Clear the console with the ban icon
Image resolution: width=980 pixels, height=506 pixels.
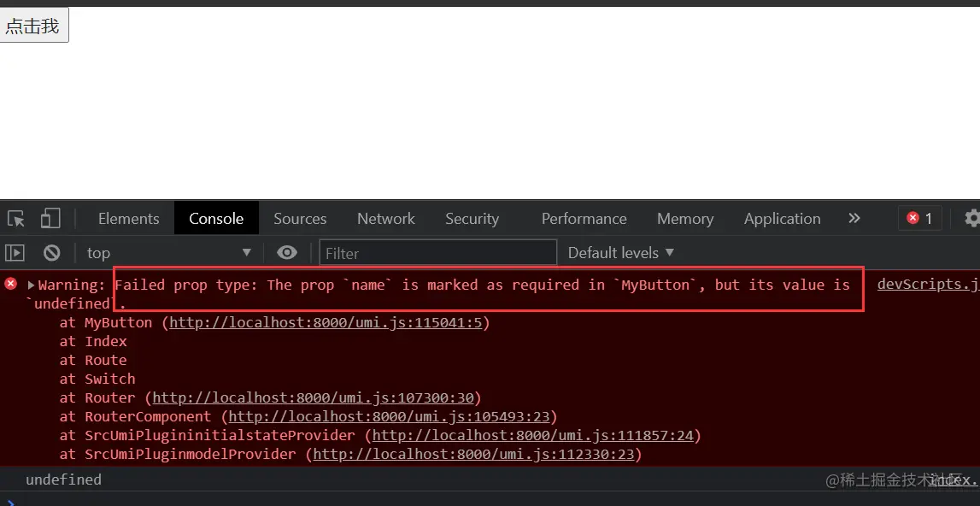(52, 253)
